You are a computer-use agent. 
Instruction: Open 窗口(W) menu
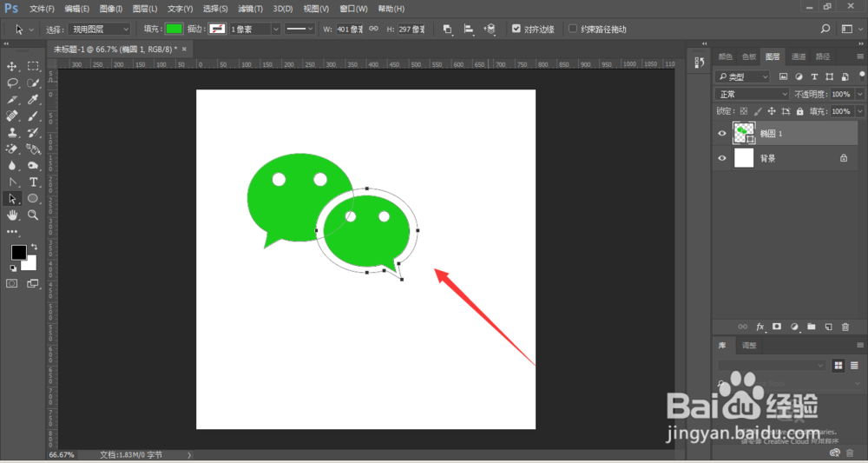click(353, 9)
